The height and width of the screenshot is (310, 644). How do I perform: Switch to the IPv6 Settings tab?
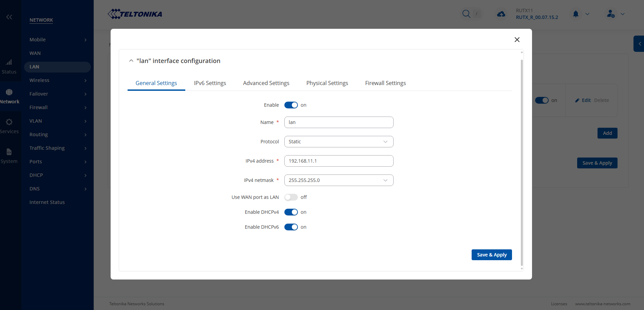[x=210, y=83]
